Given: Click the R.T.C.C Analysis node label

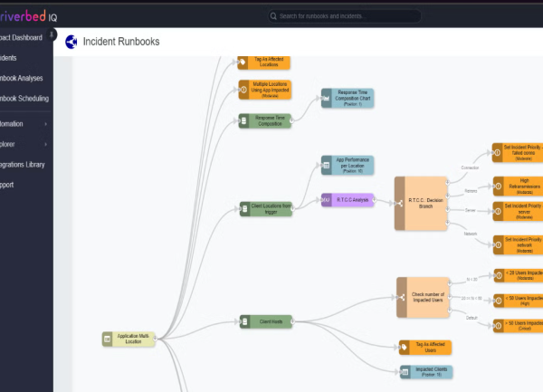Looking at the screenshot, I should point(353,200).
